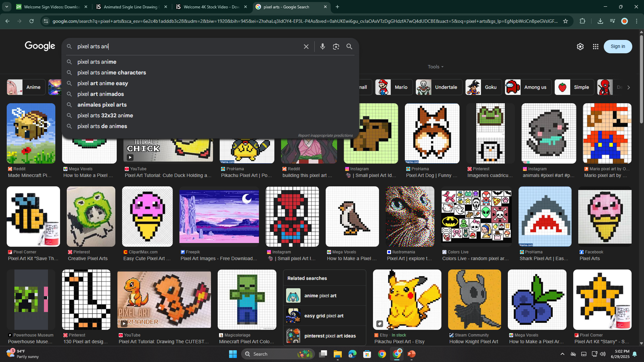The image size is (644, 362).
Task: Filter results by Mario chip
Action: click(x=394, y=87)
